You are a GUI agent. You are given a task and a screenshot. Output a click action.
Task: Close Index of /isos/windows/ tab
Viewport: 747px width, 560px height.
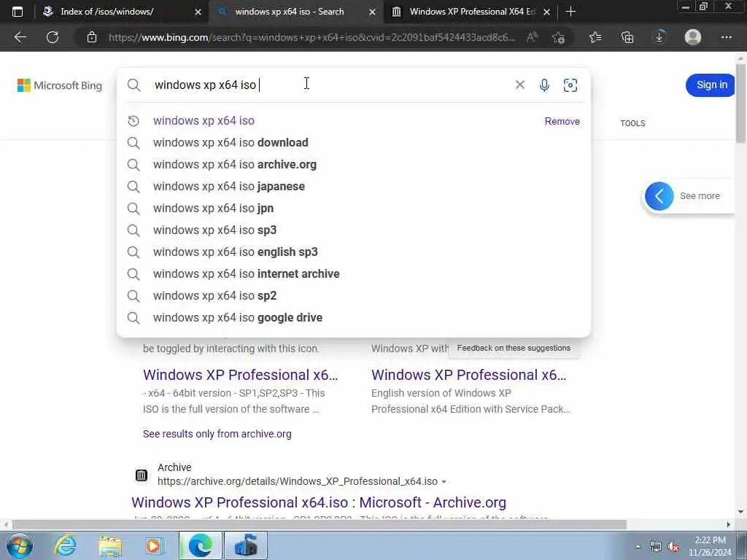[x=198, y=12]
